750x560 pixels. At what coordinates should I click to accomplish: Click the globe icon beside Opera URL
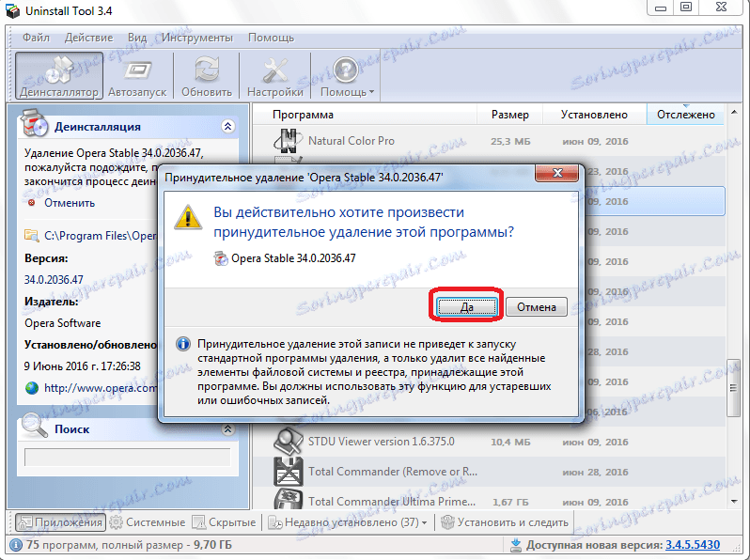(x=32, y=388)
